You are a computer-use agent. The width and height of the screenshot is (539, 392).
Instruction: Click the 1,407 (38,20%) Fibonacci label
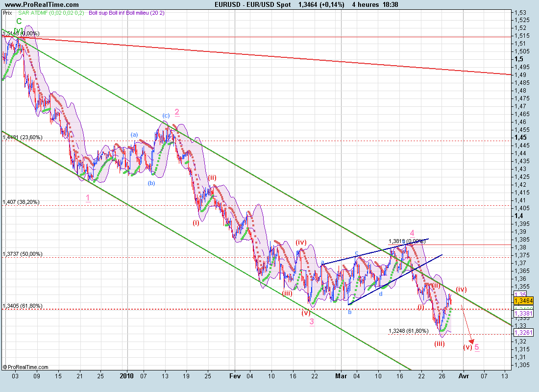point(21,202)
